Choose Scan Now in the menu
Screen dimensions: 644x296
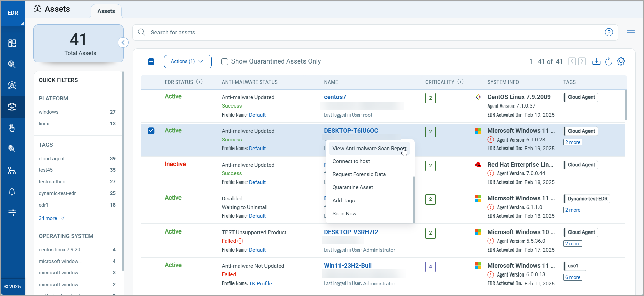tap(344, 214)
